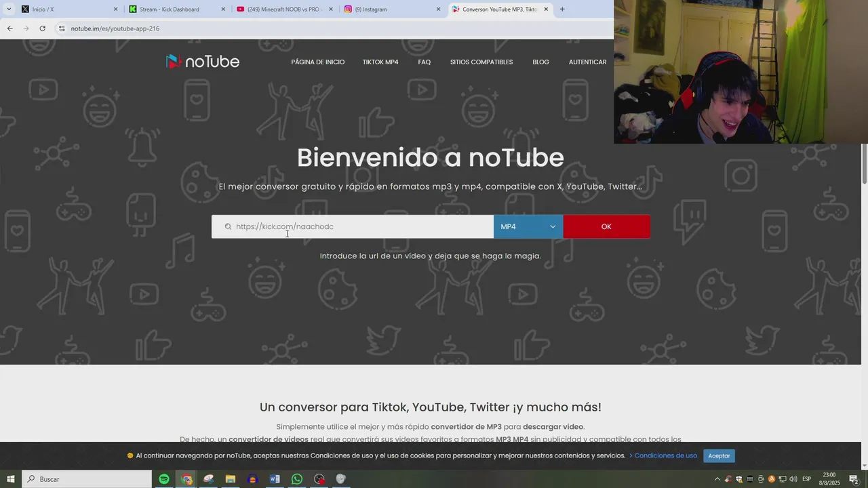
Task: Open Spotify from the taskbar
Action: (x=164, y=479)
